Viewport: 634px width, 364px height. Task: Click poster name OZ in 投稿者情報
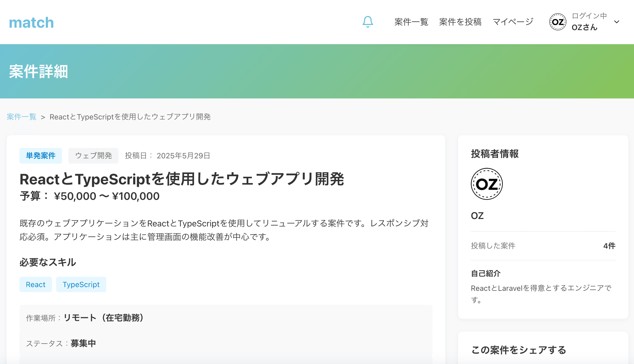477,216
